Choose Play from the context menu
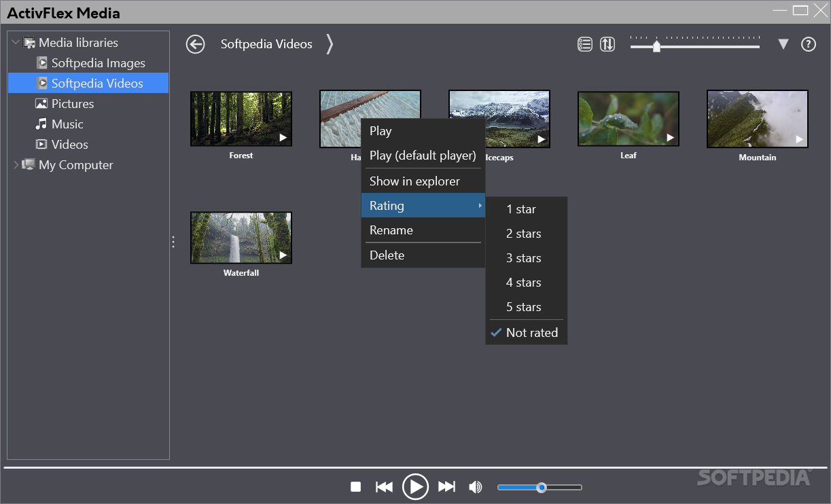This screenshot has height=504, width=831. (423, 131)
